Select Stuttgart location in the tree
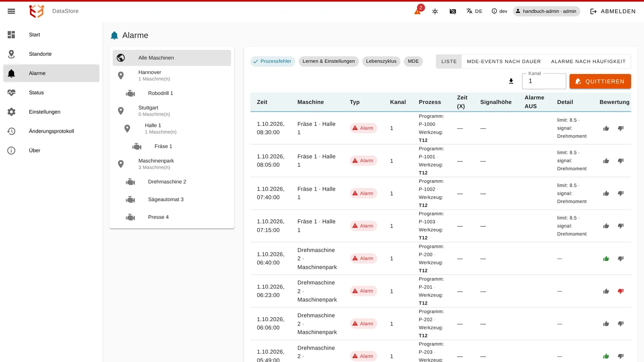Screen dimensions: 644x362 [172, 111]
